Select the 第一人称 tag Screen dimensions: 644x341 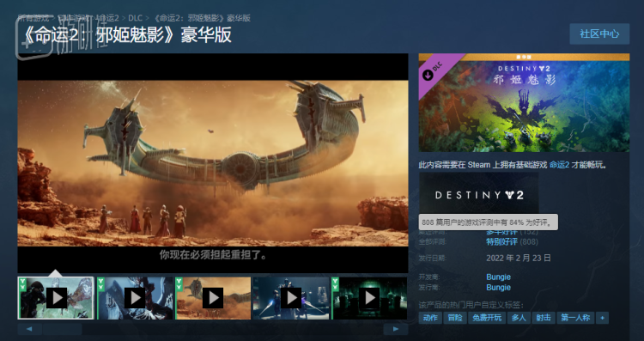pyautogui.click(x=575, y=318)
